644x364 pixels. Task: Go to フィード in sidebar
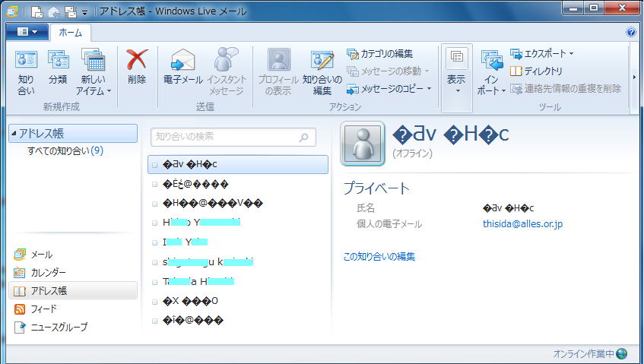[x=35, y=309]
